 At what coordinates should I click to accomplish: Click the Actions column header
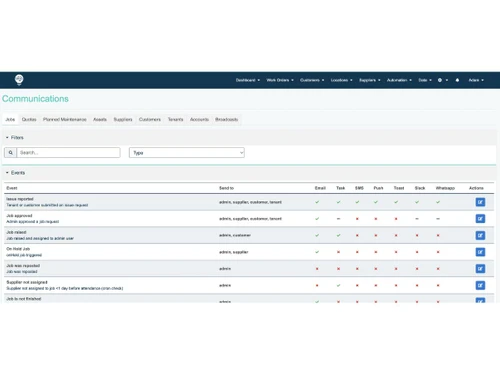[476, 188]
